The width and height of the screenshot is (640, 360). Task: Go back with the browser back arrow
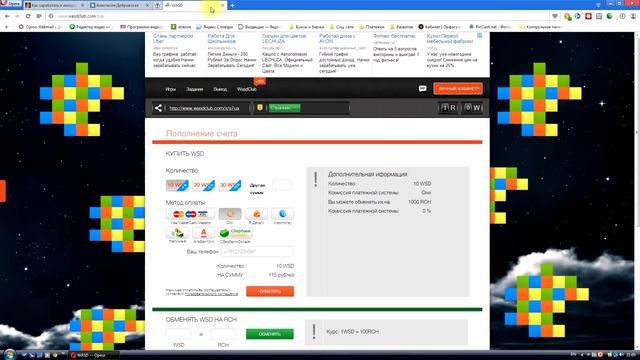pos(7,16)
